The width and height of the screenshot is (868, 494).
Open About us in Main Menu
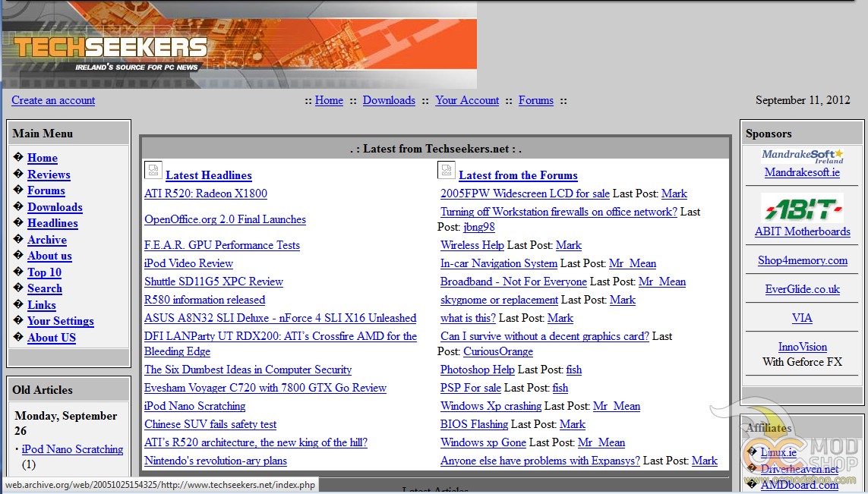[49, 256]
